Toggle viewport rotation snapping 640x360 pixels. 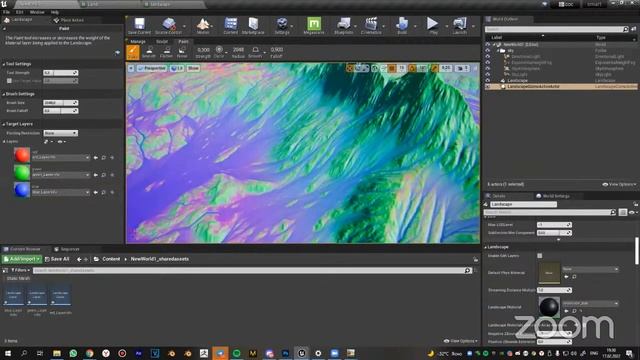pos(412,68)
